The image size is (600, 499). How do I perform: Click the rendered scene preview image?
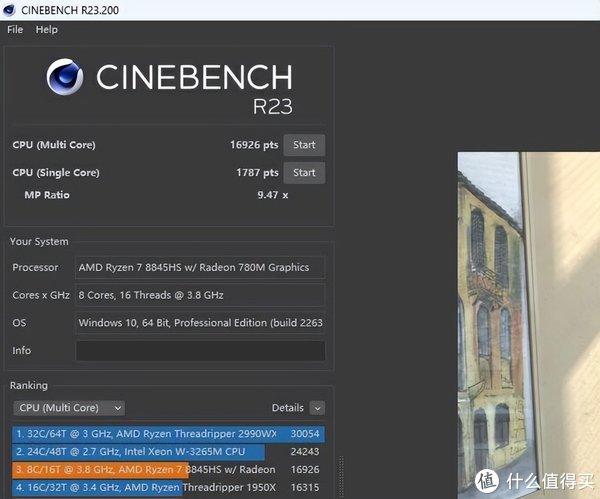pos(529,325)
